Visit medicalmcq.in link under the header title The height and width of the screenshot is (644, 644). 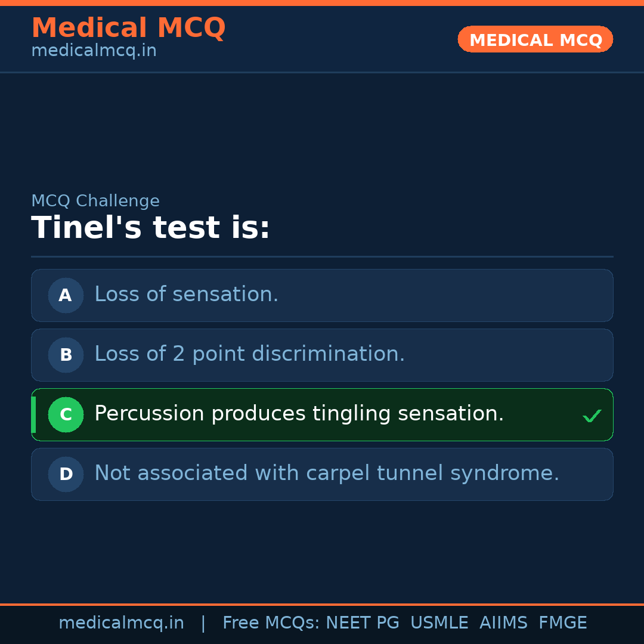pyautogui.click(x=94, y=51)
